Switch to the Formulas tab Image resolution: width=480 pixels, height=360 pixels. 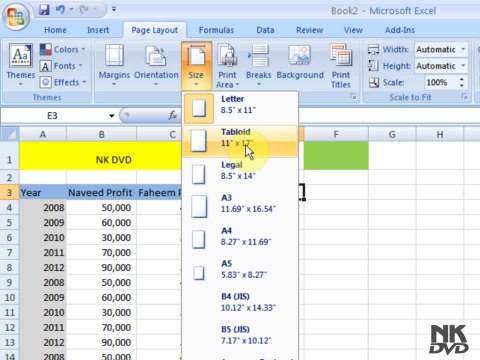pyautogui.click(x=216, y=30)
